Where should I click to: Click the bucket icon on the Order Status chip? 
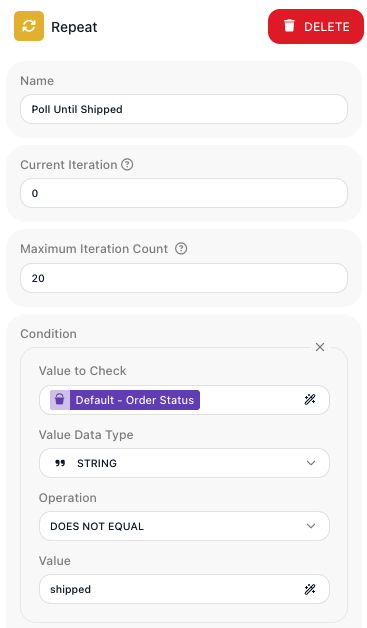tap(60, 400)
